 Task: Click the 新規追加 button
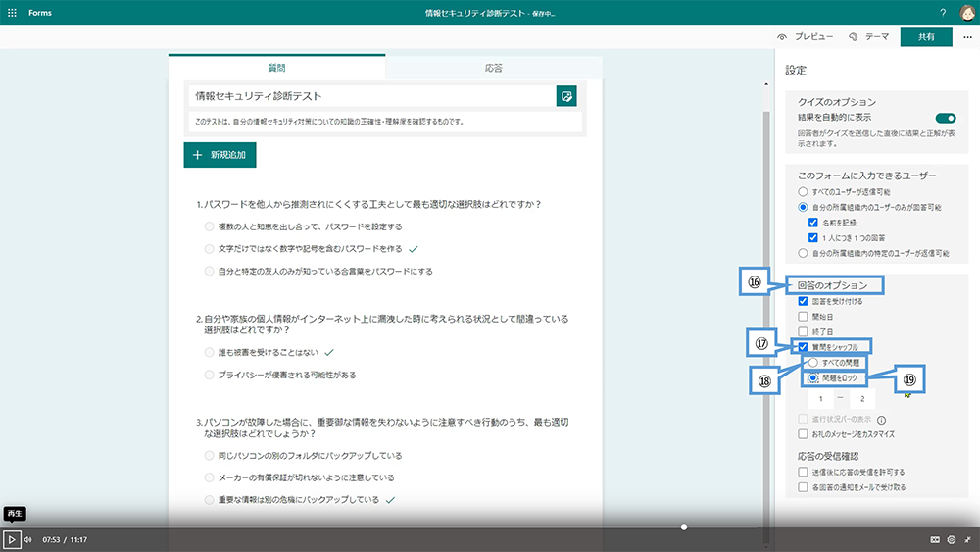[x=220, y=155]
